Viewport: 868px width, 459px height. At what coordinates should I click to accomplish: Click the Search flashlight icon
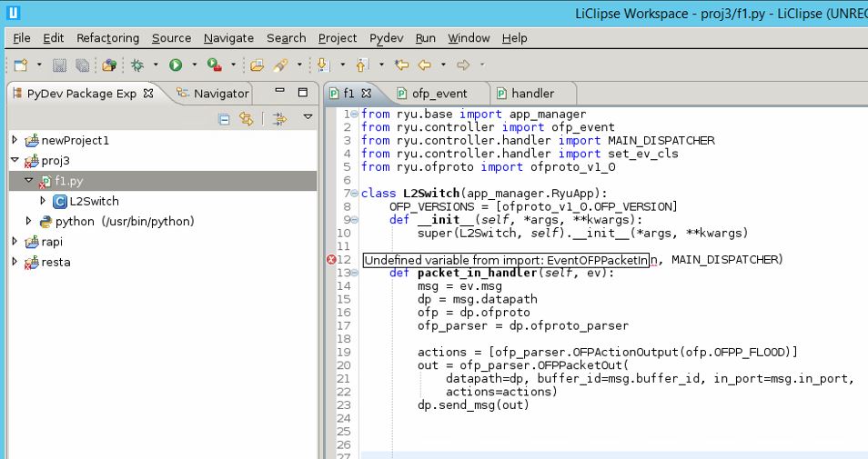[280, 65]
